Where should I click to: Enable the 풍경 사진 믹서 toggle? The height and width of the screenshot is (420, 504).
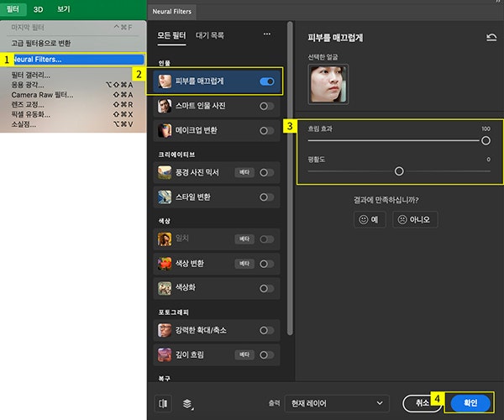pos(267,172)
